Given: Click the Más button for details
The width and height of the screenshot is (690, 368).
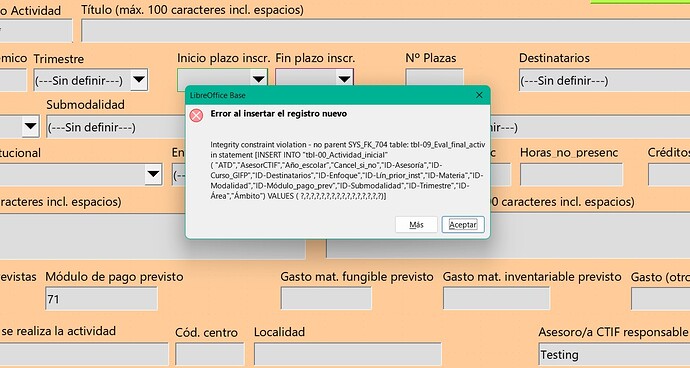Looking at the screenshot, I should coord(416,224).
